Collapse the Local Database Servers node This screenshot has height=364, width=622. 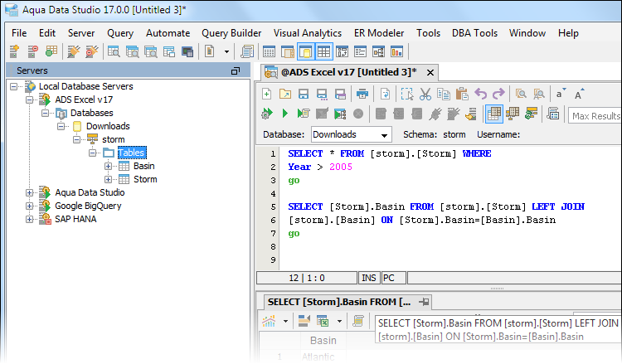point(14,86)
